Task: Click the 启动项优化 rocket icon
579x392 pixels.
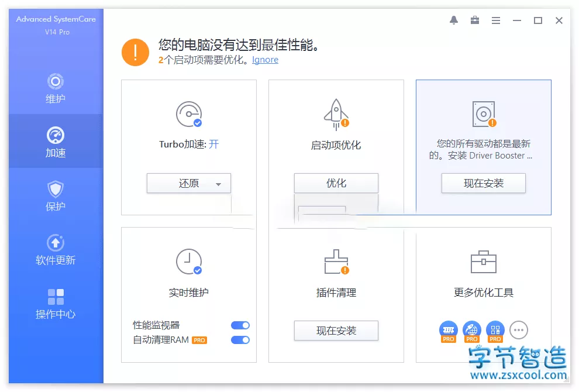Action: pyautogui.click(x=336, y=114)
